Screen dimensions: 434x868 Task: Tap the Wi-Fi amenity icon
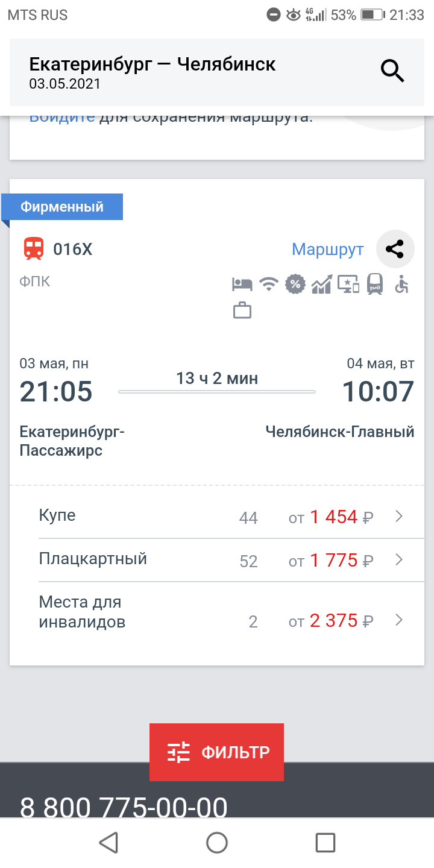click(268, 285)
